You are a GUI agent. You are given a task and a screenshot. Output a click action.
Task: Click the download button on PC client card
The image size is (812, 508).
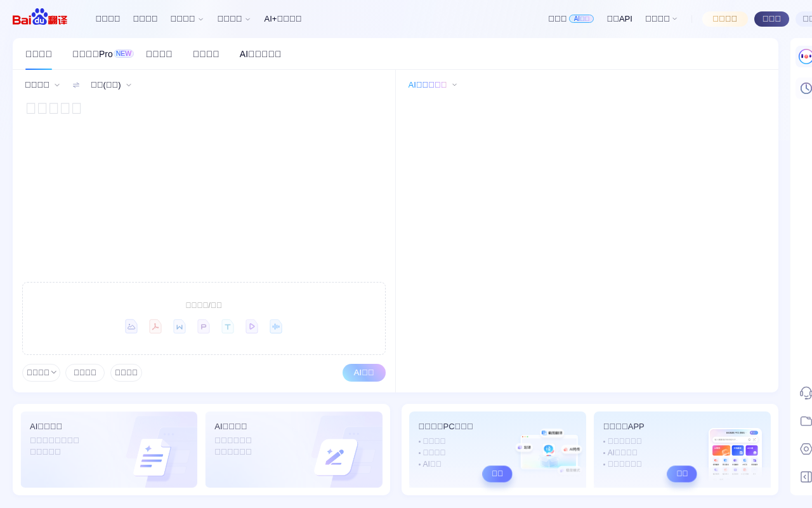coord(497,474)
